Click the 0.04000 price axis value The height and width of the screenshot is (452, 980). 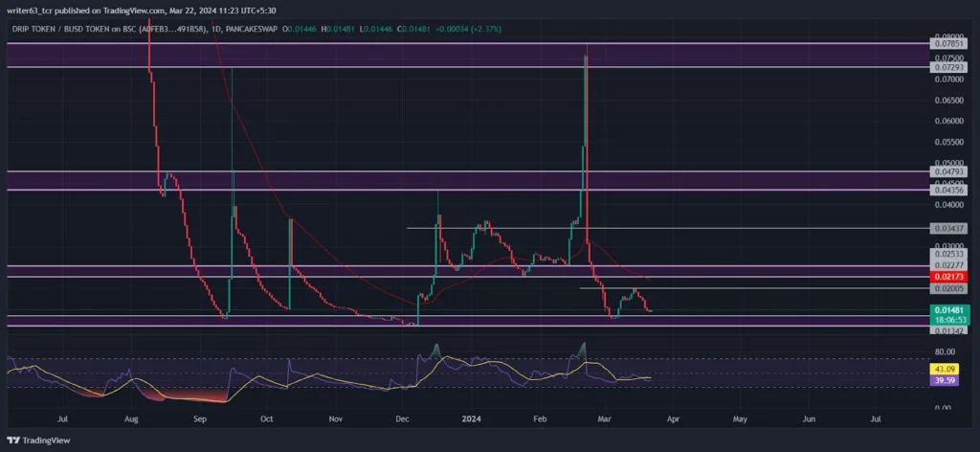click(x=948, y=204)
